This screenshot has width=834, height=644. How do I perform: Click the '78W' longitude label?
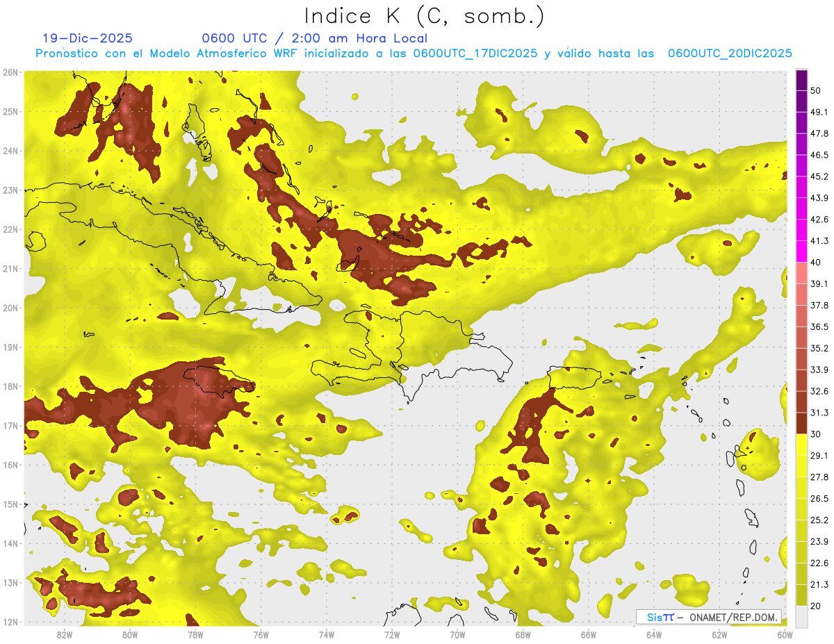click(195, 634)
